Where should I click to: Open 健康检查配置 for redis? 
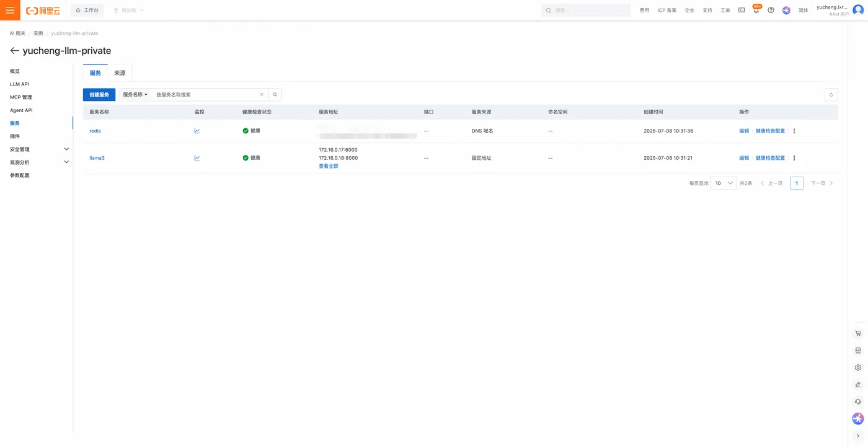pos(770,131)
